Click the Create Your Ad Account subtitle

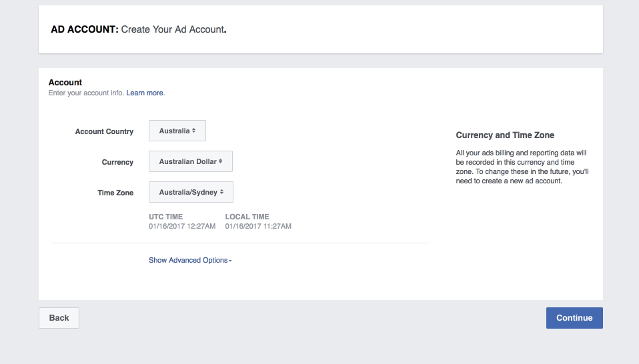click(x=173, y=29)
